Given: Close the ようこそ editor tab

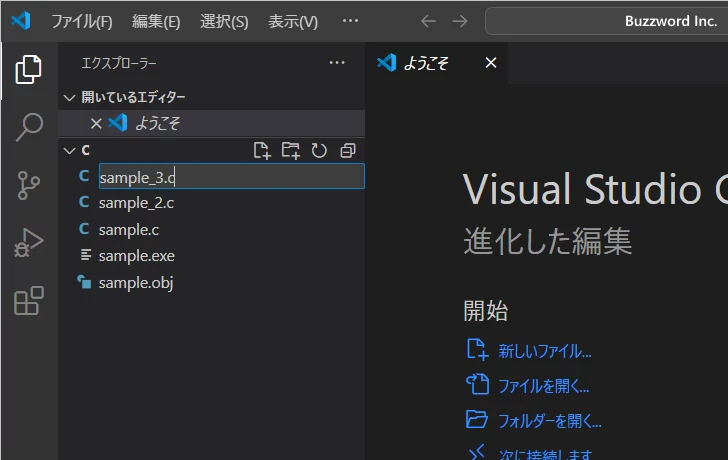Looking at the screenshot, I should point(491,63).
